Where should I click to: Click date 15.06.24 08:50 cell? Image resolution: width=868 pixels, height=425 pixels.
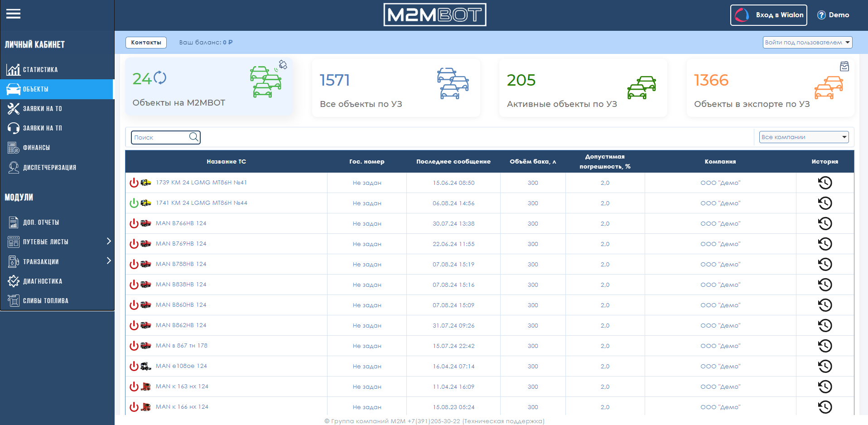click(453, 183)
